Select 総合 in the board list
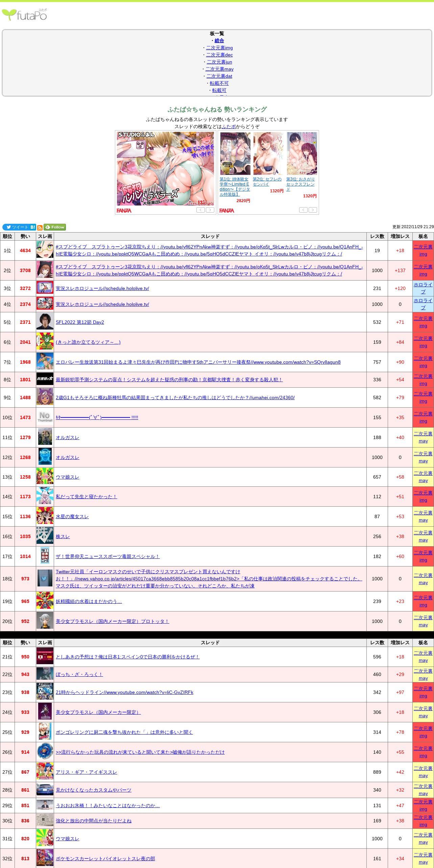 [219, 41]
